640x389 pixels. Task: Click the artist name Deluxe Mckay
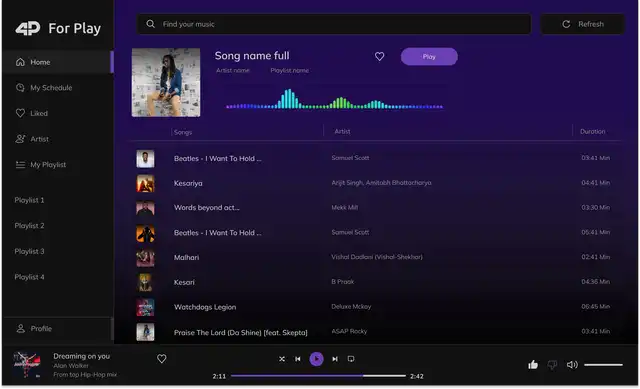(351, 307)
